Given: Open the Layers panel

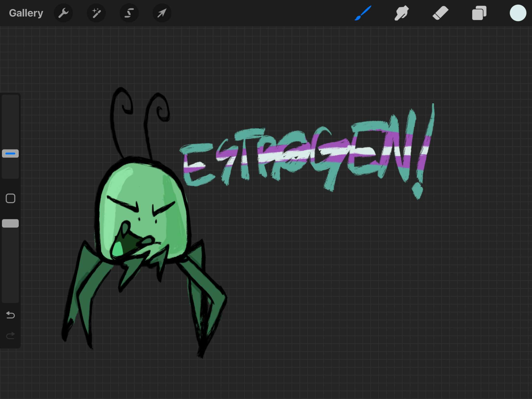Looking at the screenshot, I should click(x=479, y=13).
